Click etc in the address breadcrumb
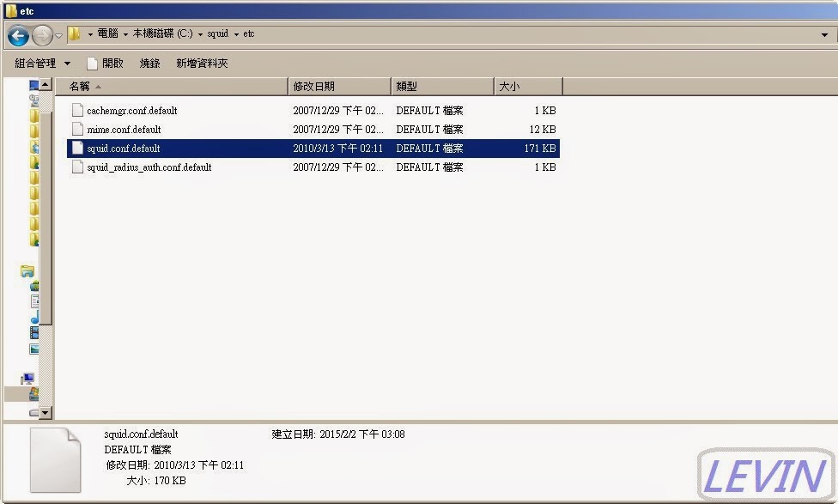This screenshot has height=504, width=838. tap(248, 33)
